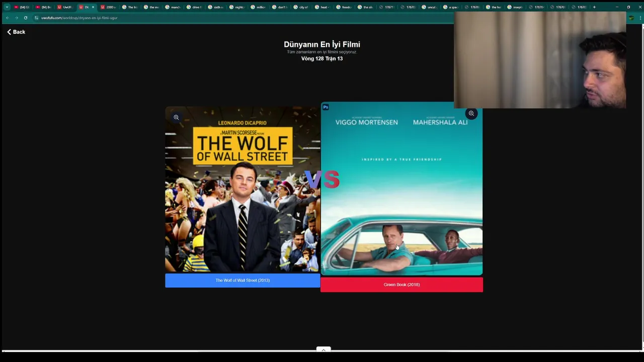The width and height of the screenshot is (644, 362).
Task: Click the Vòng 128 Trận 13 round text
Action: click(322, 59)
